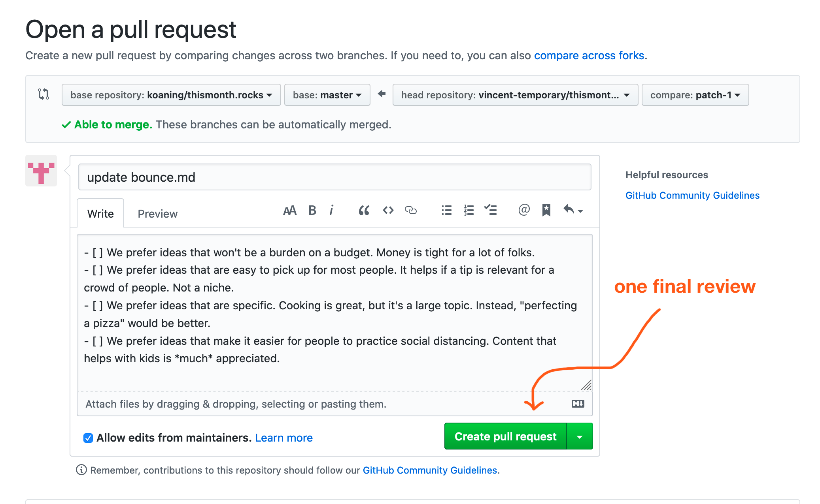This screenshot has height=504, width=820.
Task: Click the header text size icon
Action: (x=290, y=211)
